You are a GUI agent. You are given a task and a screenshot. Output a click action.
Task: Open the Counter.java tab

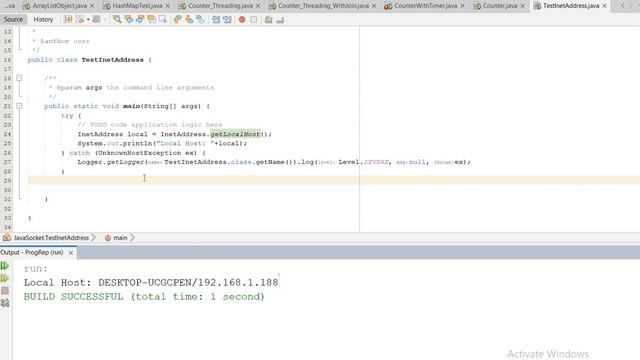point(500,6)
